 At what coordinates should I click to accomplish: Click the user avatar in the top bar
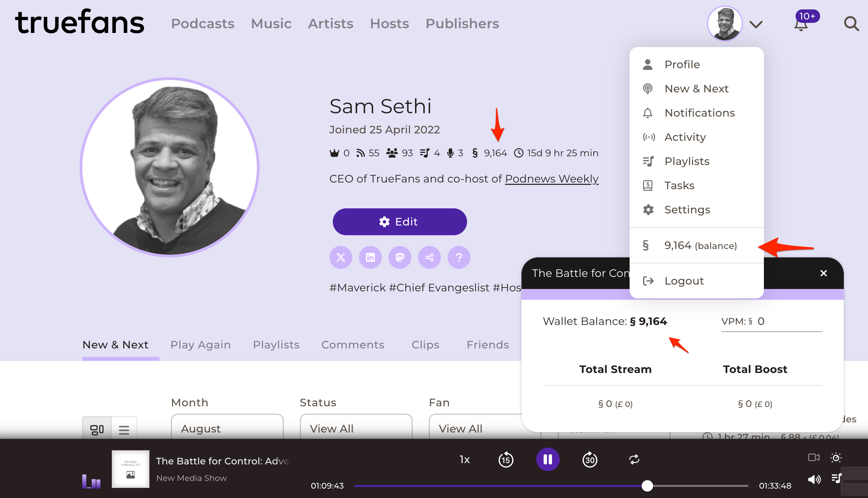[725, 24]
